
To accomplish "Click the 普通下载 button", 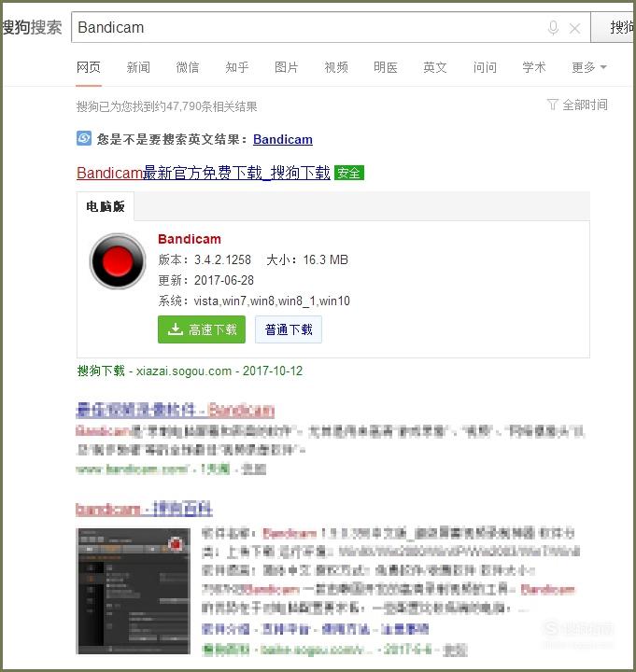I will tap(289, 329).
